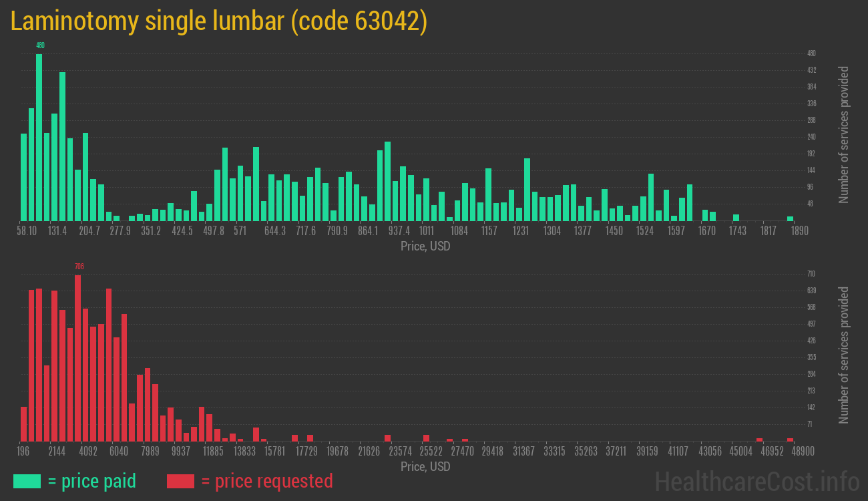Viewport: 868px width, 501px height.
Task: Click the 58.10 x-axis label on top chart
Action: coord(27,231)
